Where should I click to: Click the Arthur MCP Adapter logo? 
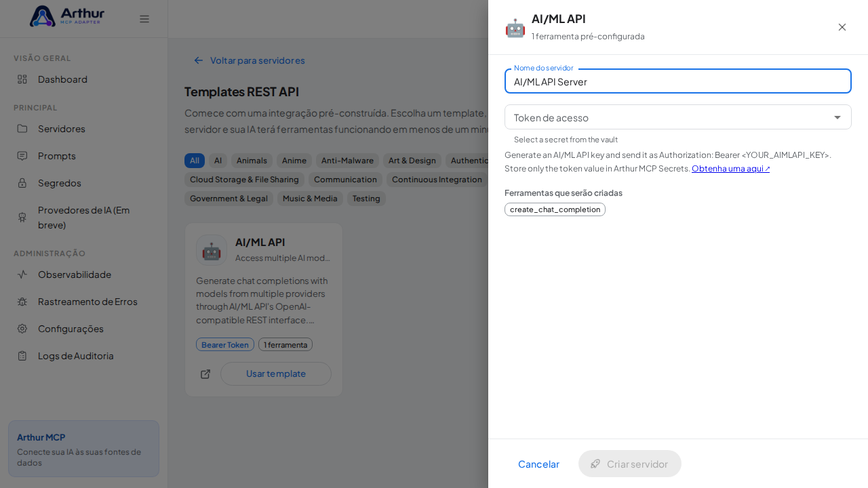(67, 16)
